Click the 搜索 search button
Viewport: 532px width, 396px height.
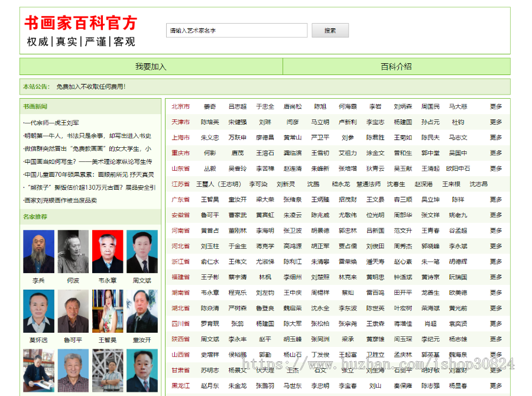pyautogui.click(x=330, y=31)
